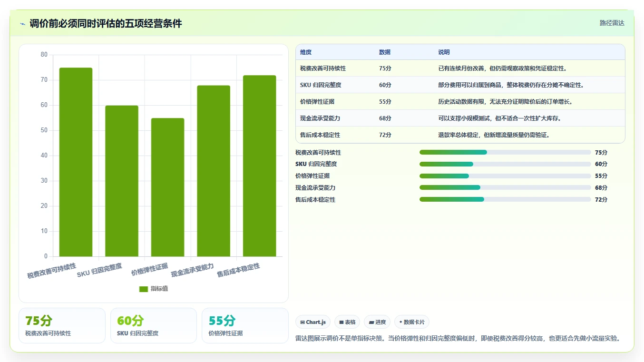Click the SKU 归因完整度 progress bar at 60分
Image resolution: width=644 pixels, height=362 pixels.
tap(505, 164)
